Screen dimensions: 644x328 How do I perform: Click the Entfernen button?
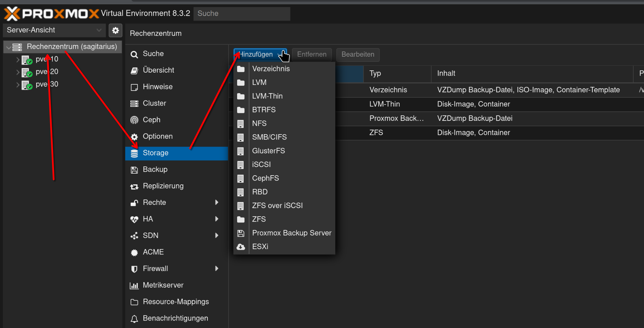pyautogui.click(x=312, y=54)
